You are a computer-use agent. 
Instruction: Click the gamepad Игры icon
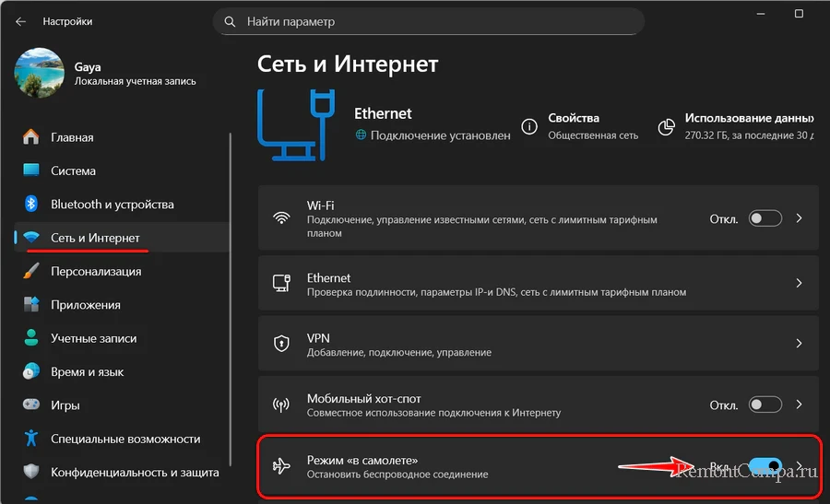(31, 405)
